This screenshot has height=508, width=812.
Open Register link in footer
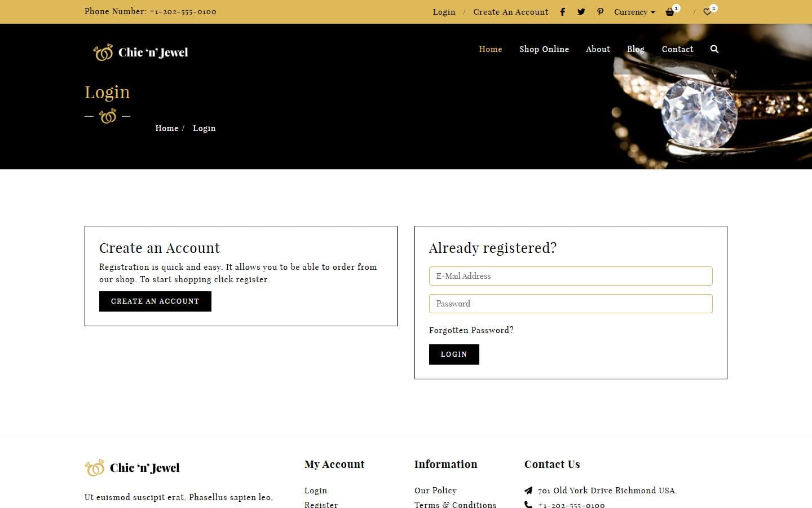321,504
